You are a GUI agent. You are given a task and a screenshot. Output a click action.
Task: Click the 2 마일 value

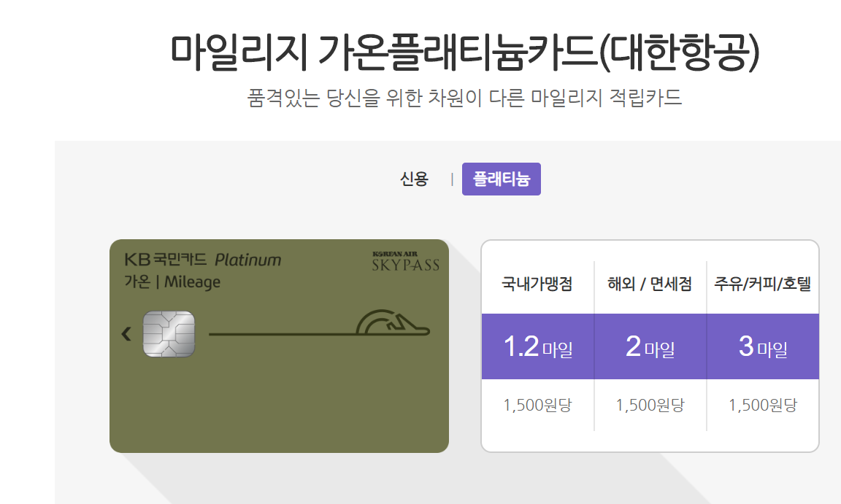(x=650, y=346)
